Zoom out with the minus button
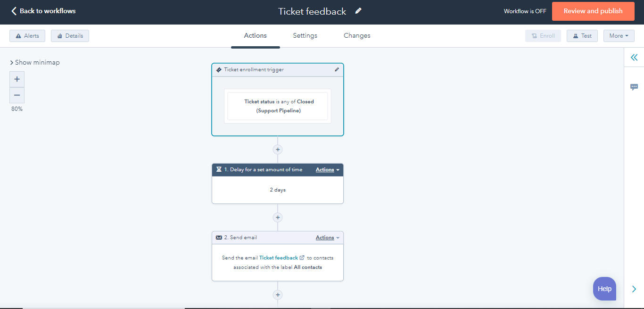Image resolution: width=644 pixels, height=309 pixels. (17, 95)
